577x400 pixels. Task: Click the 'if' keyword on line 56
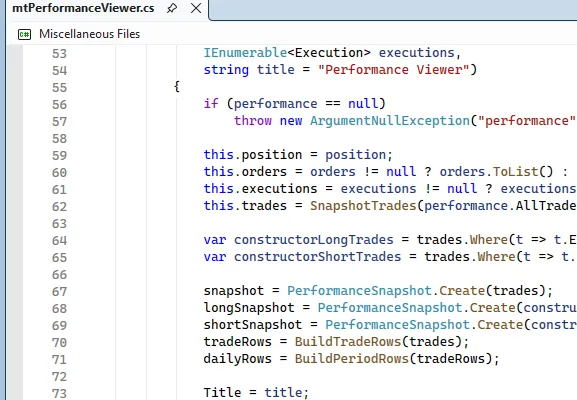[211, 104]
